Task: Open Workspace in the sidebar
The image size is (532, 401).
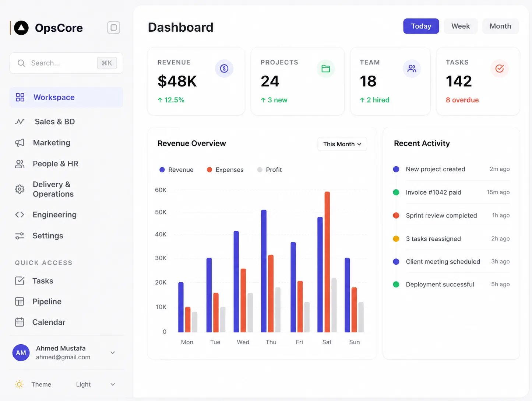Action: (66, 97)
